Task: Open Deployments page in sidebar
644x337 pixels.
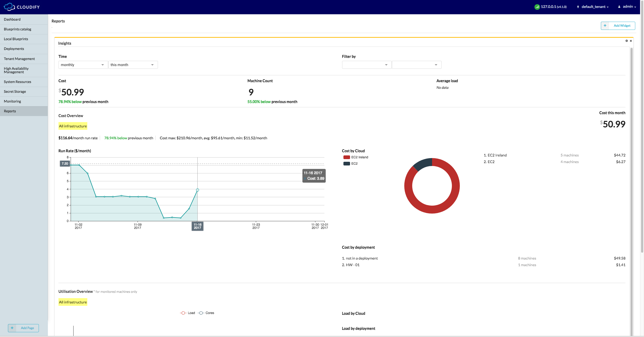Action: pos(14,49)
